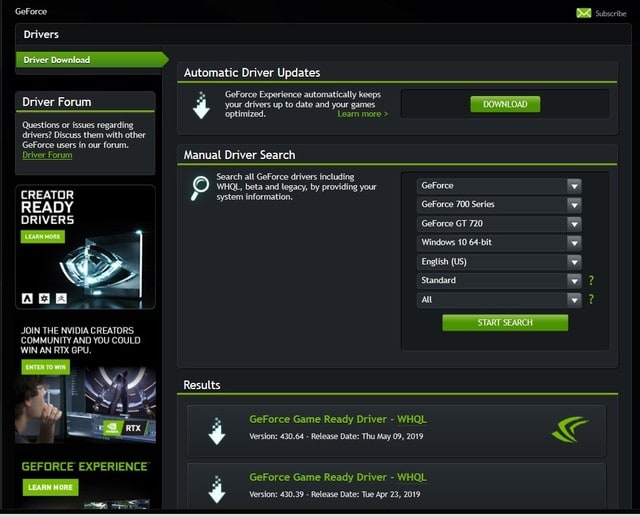The width and height of the screenshot is (640, 517).
Task: Click the first app icon in Creator Ready banner
Action: click(x=27, y=299)
